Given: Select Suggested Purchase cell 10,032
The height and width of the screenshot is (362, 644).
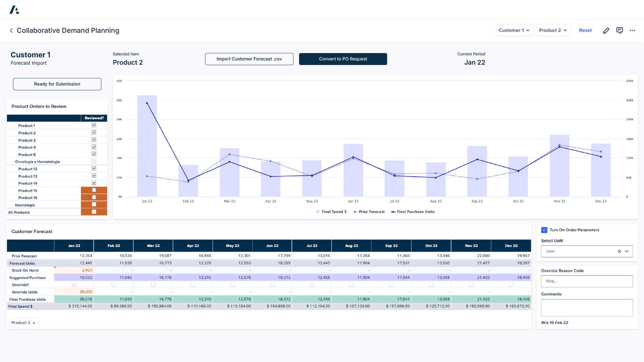Looking at the screenshot, I should coord(74,277).
